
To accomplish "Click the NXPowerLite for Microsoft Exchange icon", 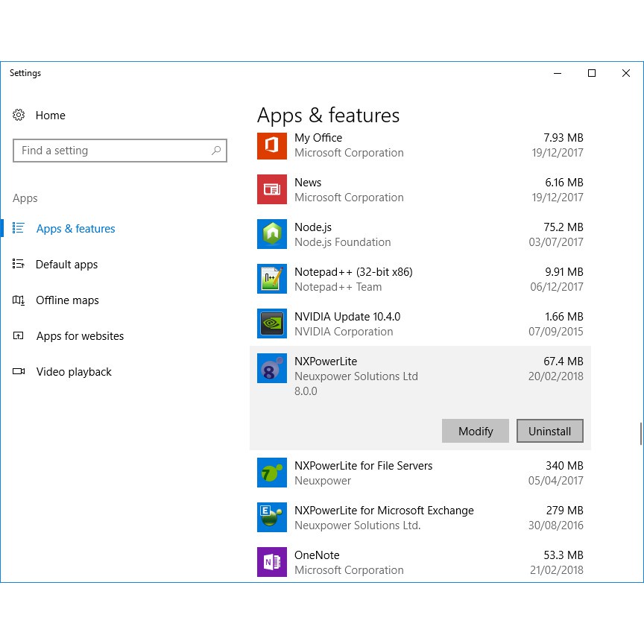I will pyautogui.click(x=271, y=517).
